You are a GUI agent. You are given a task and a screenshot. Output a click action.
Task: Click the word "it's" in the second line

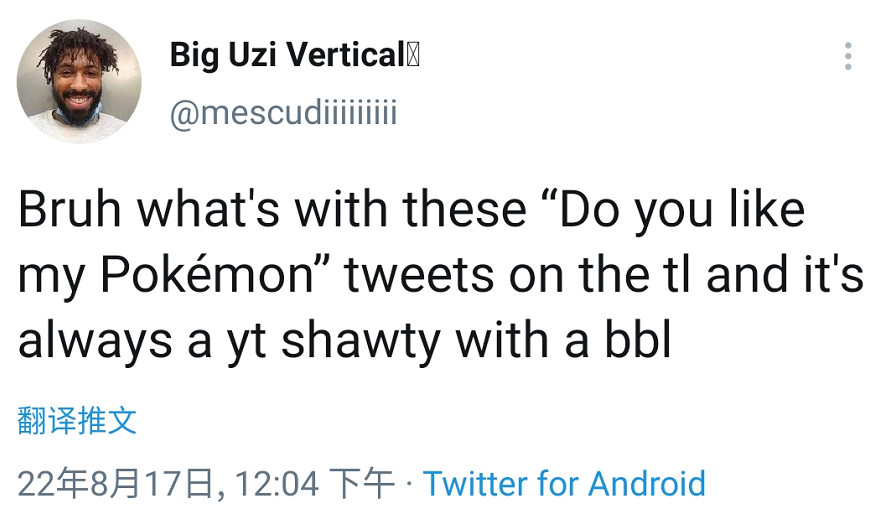point(828,275)
